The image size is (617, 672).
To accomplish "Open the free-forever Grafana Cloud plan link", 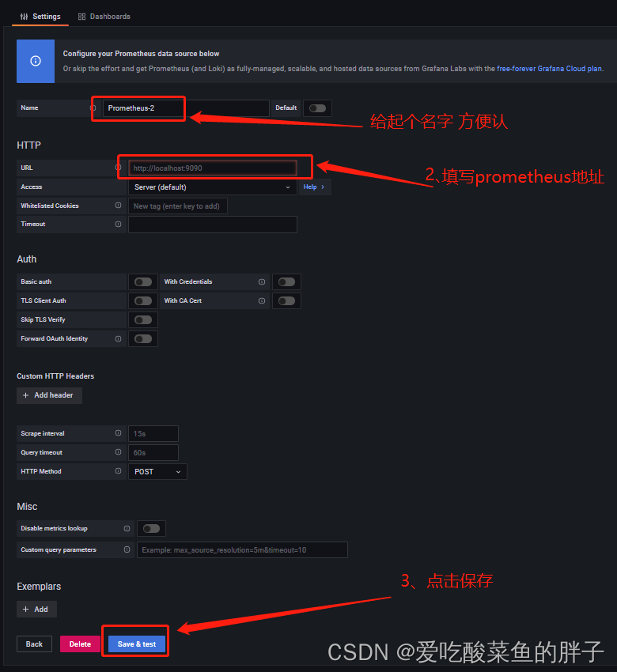I will point(549,69).
